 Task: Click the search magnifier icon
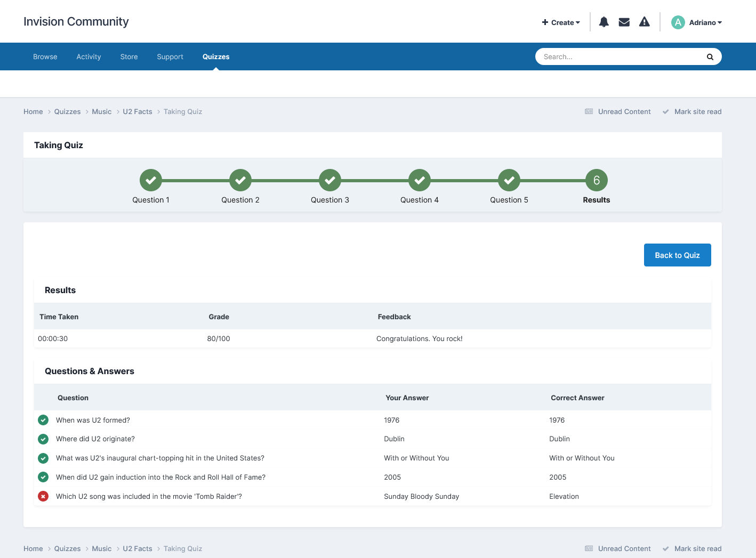pyautogui.click(x=710, y=57)
